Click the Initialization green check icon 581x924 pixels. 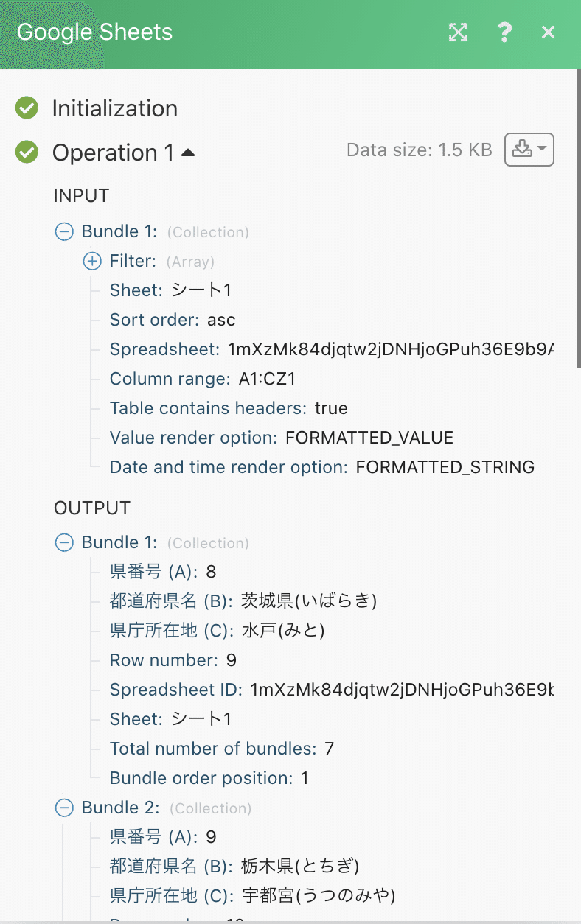coord(27,108)
